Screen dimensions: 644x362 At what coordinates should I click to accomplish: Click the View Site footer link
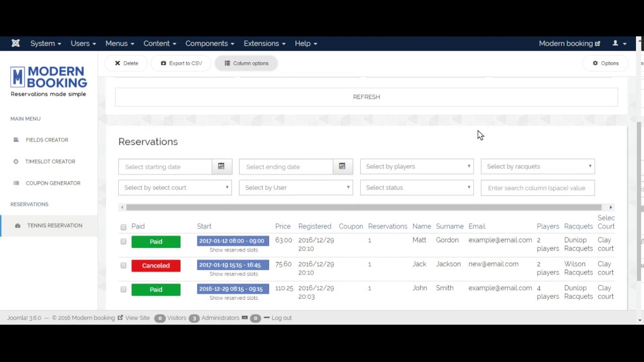point(137,318)
